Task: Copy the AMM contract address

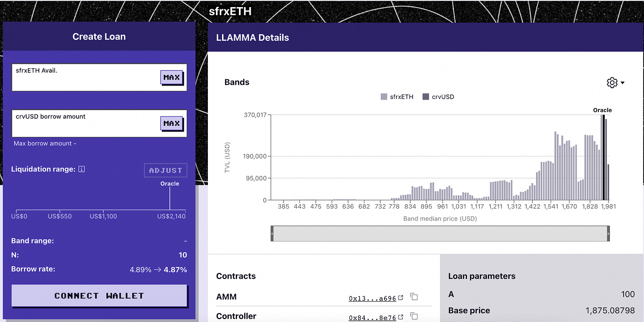Action: [x=414, y=297]
